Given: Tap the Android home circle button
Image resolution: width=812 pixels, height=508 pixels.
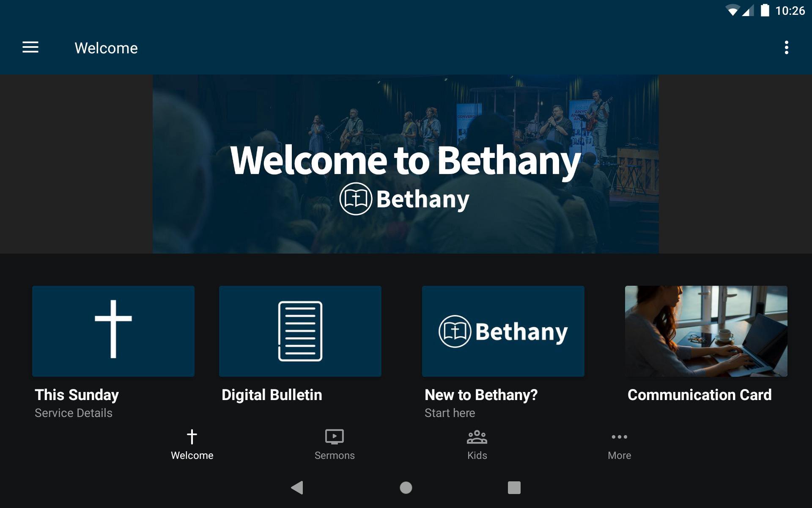Looking at the screenshot, I should pos(406,488).
